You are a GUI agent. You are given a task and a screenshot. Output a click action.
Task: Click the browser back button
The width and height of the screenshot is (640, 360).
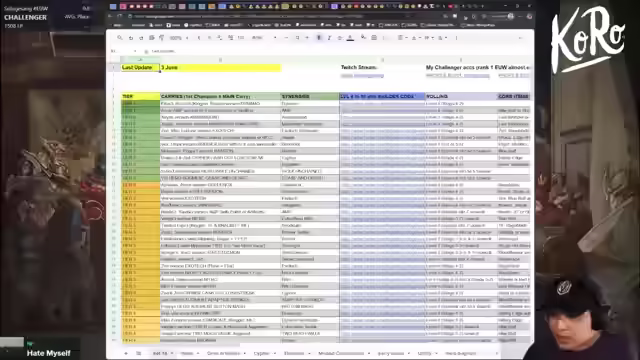(x=111, y=16)
